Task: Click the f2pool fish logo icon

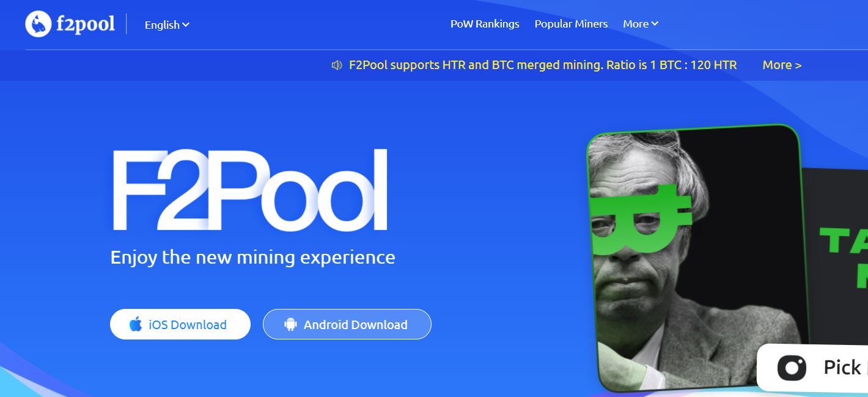Action: click(x=38, y=24)
